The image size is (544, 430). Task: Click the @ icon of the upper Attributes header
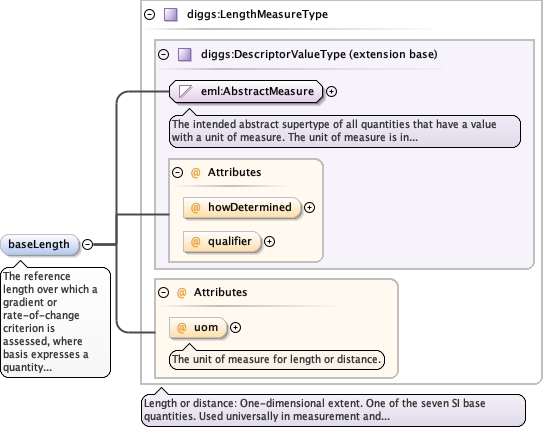pos(196,172)
